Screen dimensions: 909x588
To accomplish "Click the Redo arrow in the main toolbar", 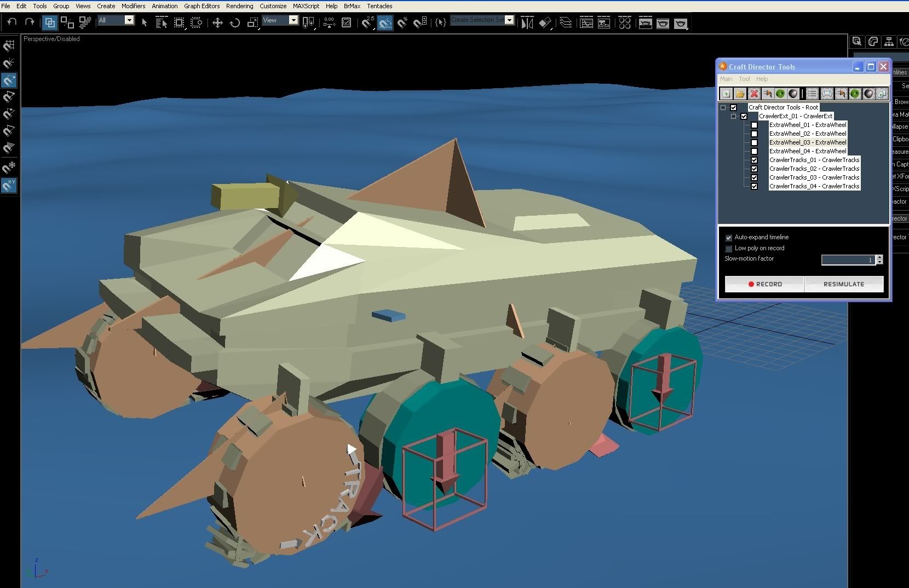I will [30, 22].
